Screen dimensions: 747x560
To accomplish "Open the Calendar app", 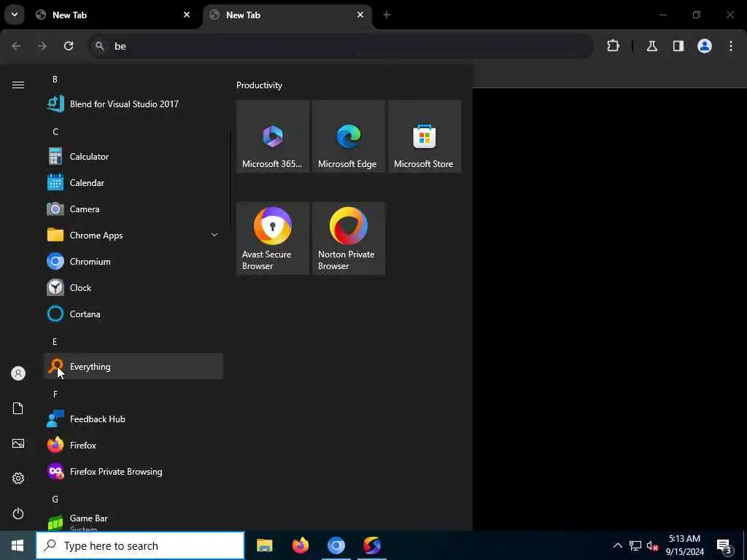I will (133, 182).
